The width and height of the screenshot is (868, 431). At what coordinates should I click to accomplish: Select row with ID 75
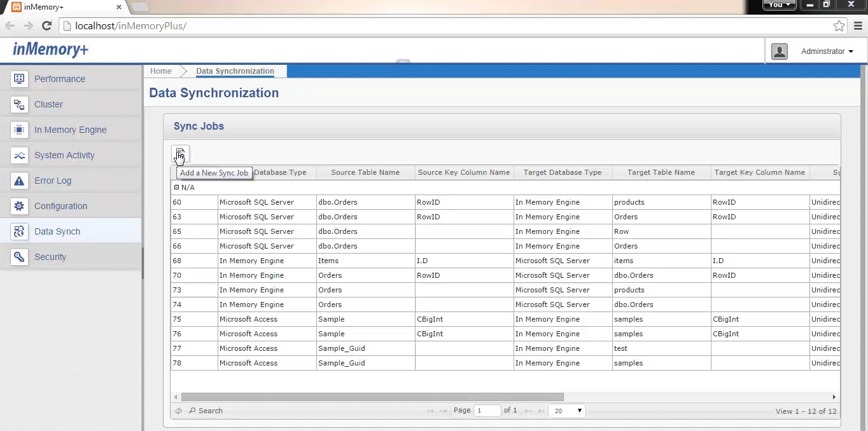(x=505, y=319)
